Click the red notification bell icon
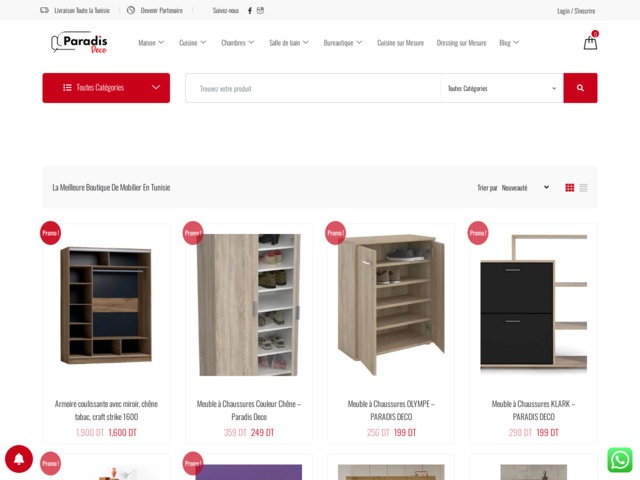 pyautogui.click(x=19, y=459)
